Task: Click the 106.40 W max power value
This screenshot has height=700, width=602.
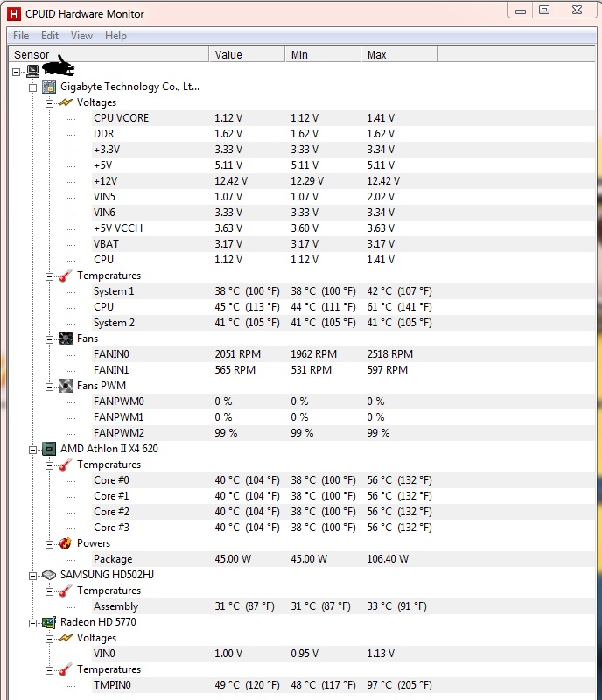Action: (388, 559)
